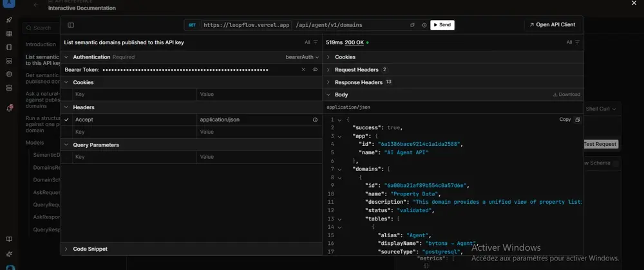Open the sparkle icon at the sidebar bottom
644x270 pixels.
click(x=9, y=254)
